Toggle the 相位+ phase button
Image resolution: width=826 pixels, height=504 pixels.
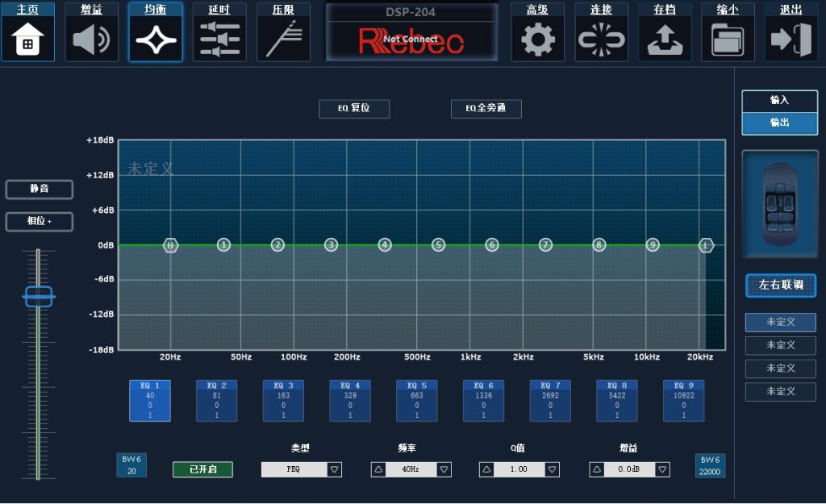[x=40, y=221]
